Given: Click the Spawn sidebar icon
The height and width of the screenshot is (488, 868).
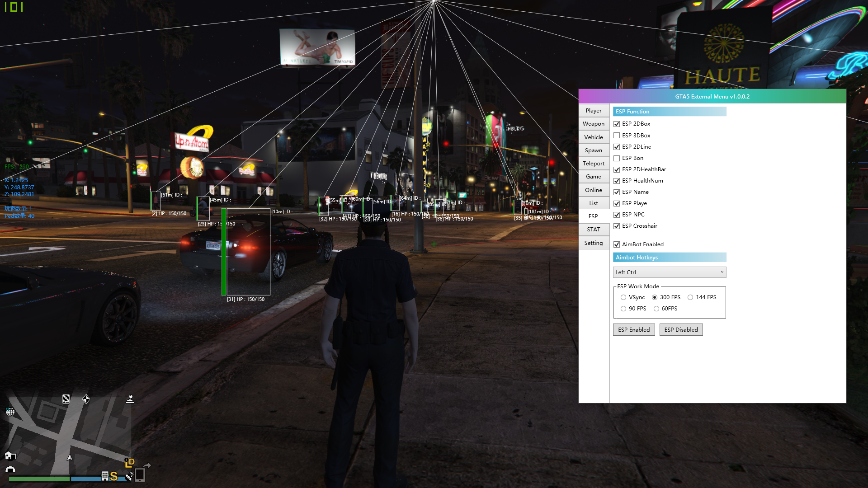Looking at the screenshot, I should point(593,150).
